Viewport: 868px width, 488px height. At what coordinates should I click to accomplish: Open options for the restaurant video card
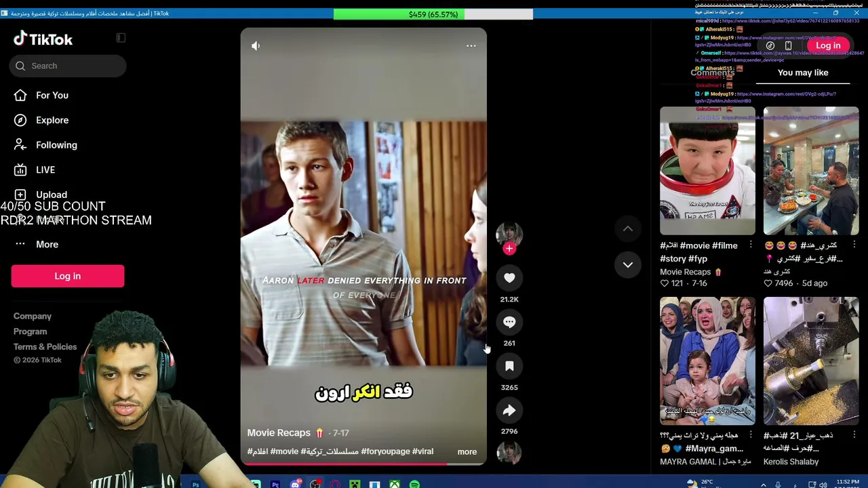point(854,245)
